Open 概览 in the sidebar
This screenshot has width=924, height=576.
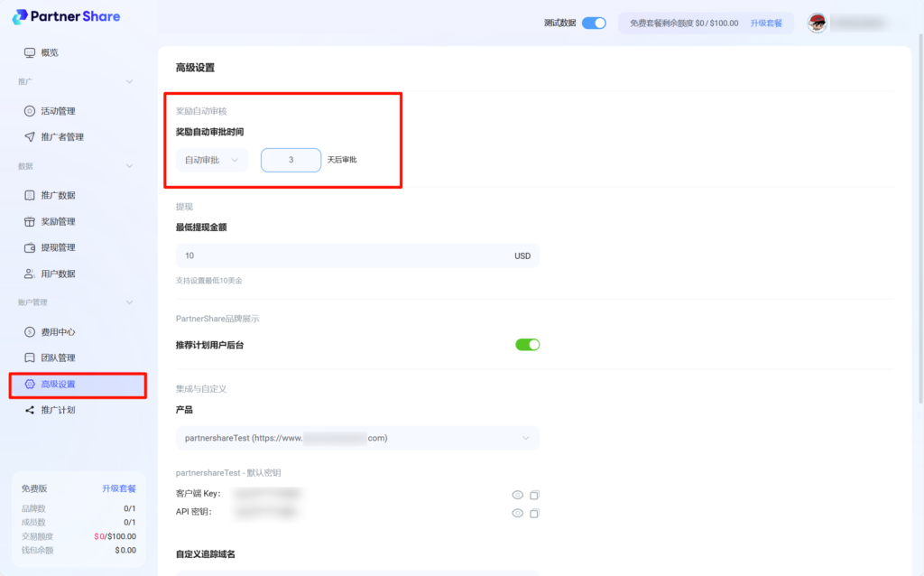[50, 52]
